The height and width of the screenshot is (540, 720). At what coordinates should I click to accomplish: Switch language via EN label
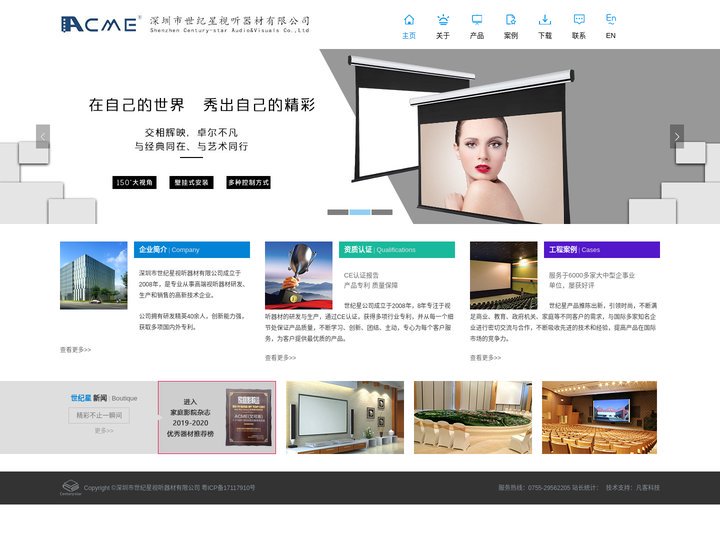pos(611,35)
